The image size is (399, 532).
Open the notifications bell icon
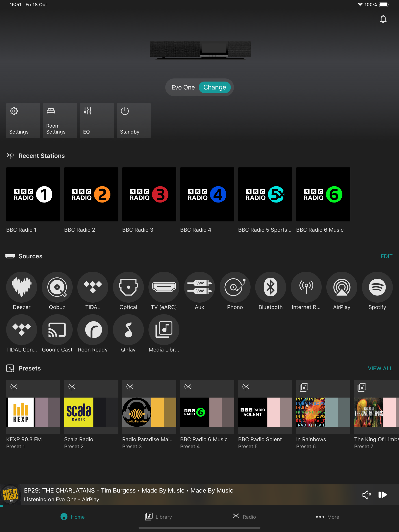click(383, 19)
